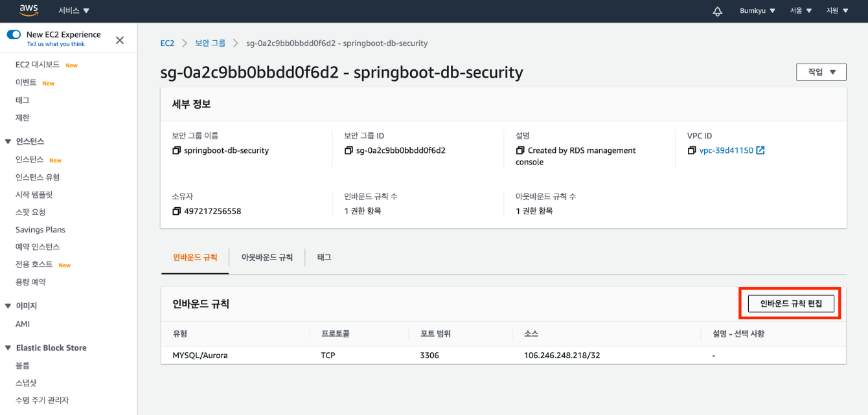Open 인스턴스 유형 in sidebar

coord(38,177)
